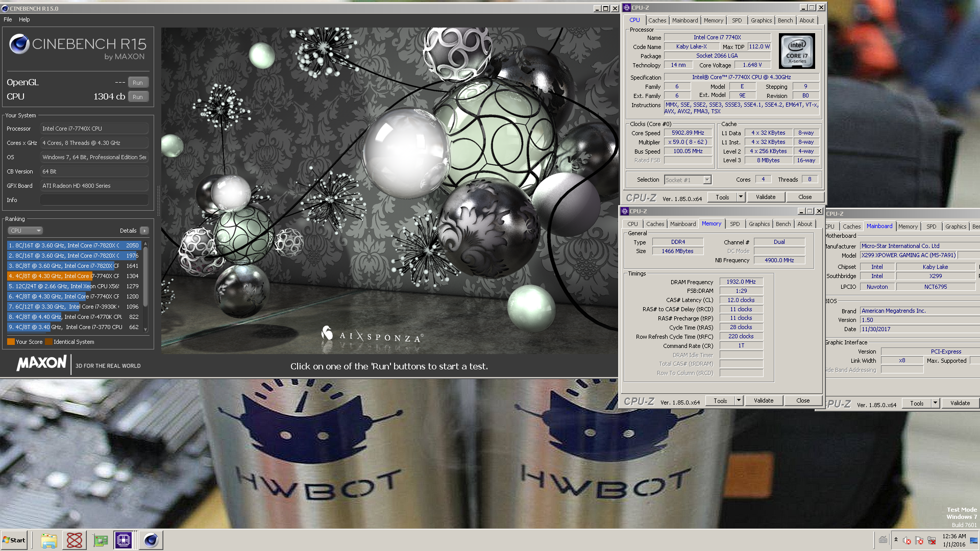This screenshot has width=980, height=551.
Task: Switch to Caches tab in top CPU-Z
Action: point(657,20)
